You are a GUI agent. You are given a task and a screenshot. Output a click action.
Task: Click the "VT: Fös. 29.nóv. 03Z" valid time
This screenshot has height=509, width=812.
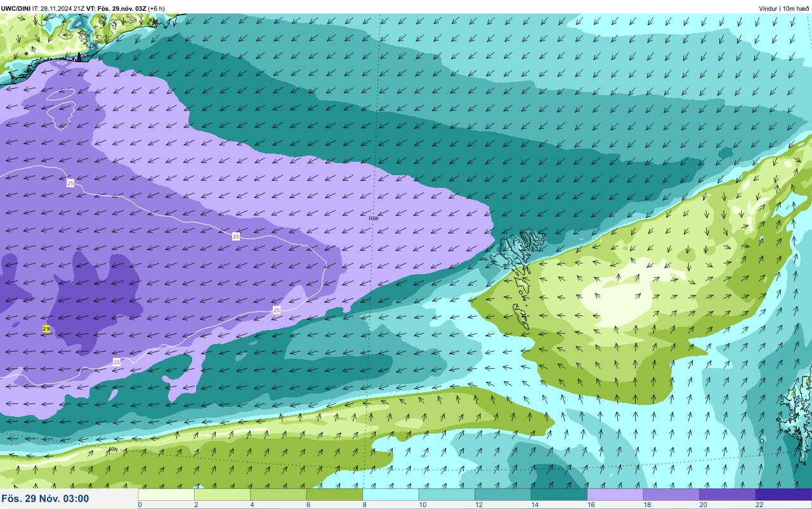(x=116, y=8)
